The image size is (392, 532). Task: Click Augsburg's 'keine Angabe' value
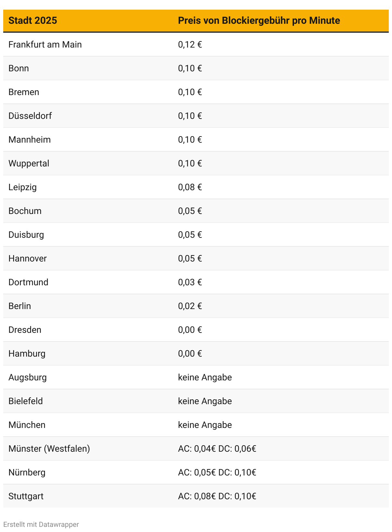pos(205,377)
